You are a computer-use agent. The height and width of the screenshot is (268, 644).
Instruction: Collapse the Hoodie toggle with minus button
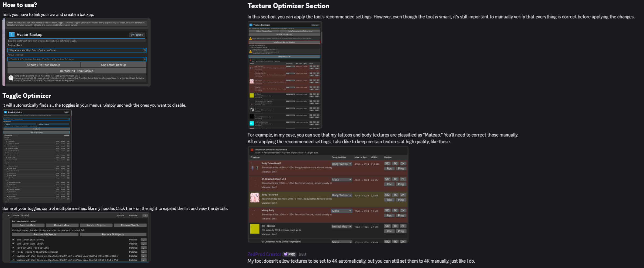145,215
